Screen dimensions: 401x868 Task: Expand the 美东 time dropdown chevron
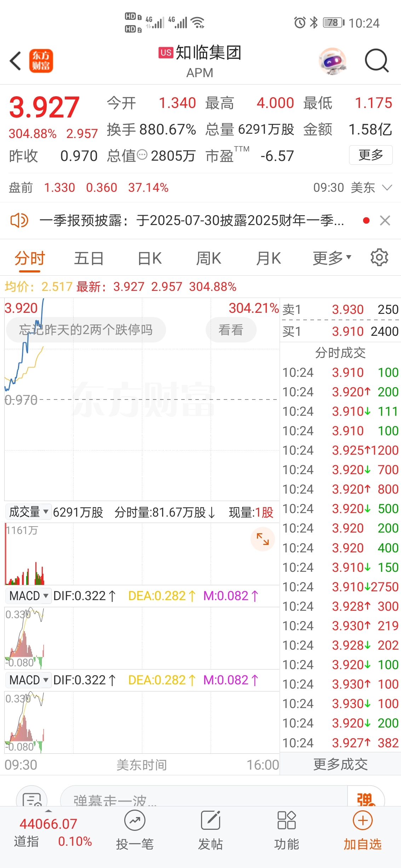(x=387, y=188)
